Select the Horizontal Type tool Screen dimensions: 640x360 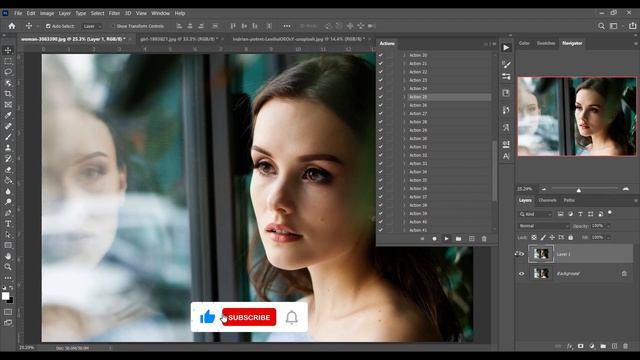[8, 224]
